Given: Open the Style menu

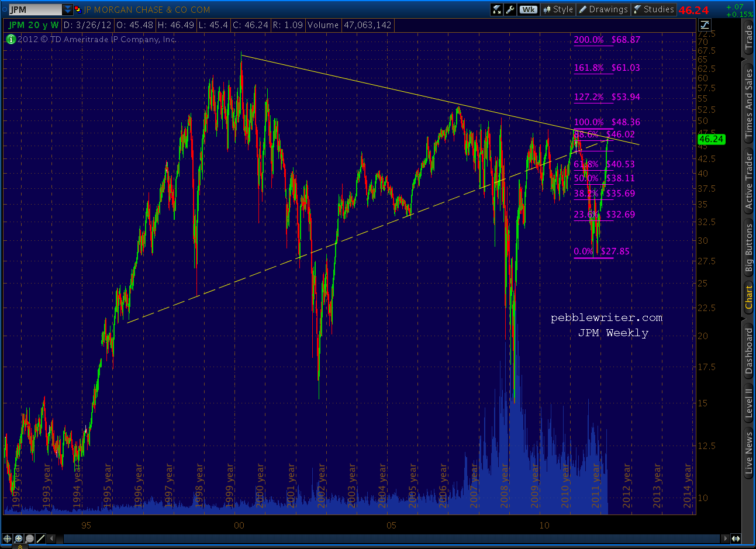Looking at the screenshot, I should pos(558,9).
